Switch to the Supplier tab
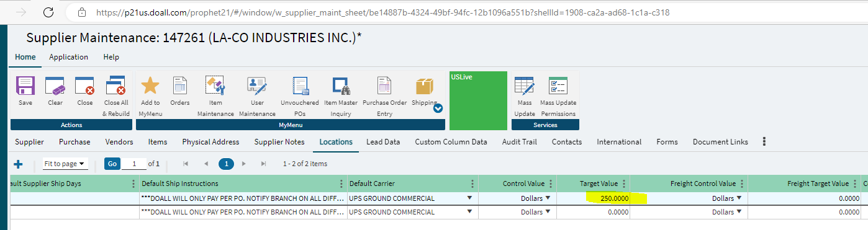The height and width of the screenshot is (230, 868). (x=29, y=142)
